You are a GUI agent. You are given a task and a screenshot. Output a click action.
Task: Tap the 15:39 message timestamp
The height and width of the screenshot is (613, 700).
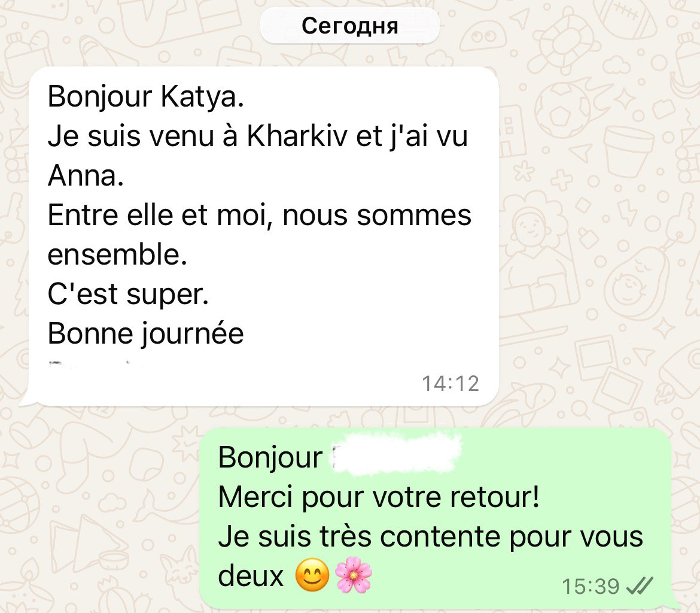click(591, 586)
